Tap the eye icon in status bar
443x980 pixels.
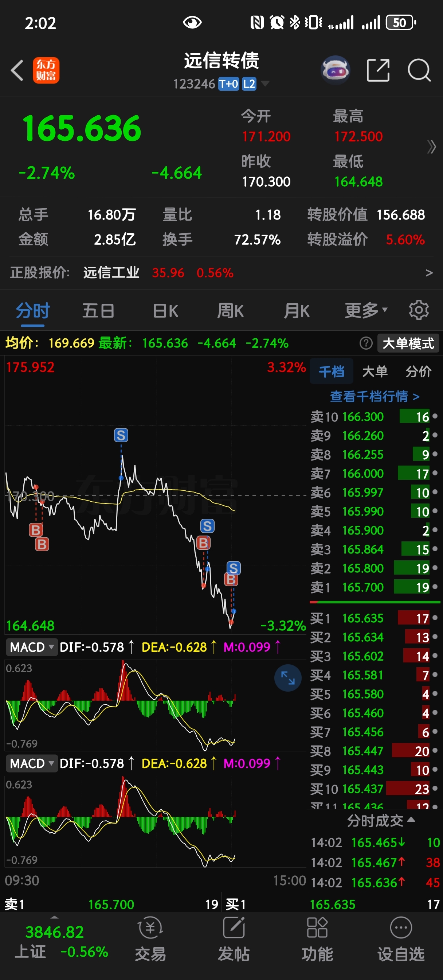(192, 23)
